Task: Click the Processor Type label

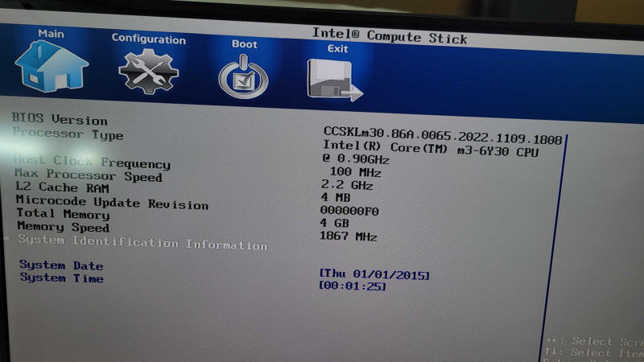Action: click(x=68, y=134)
